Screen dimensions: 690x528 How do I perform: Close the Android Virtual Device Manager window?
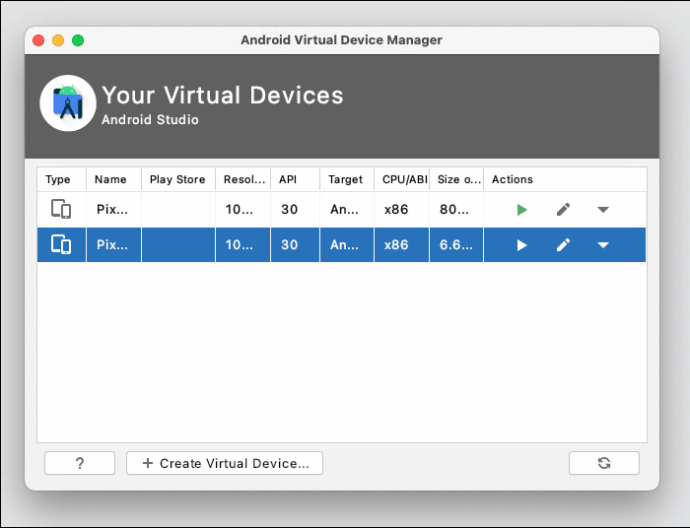[38, 40]
